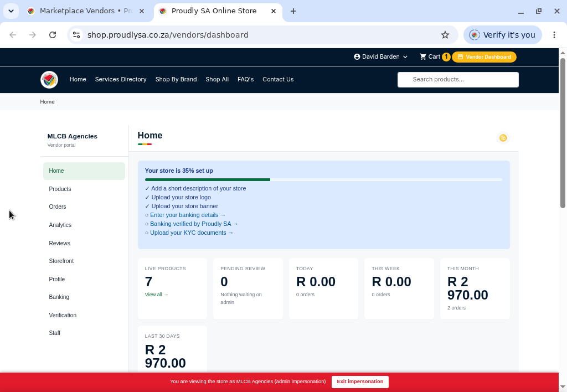Open Shop All menu item
The width and height of the screenshot is (567, 392).
pyautogui.click(x=217, y=80)
